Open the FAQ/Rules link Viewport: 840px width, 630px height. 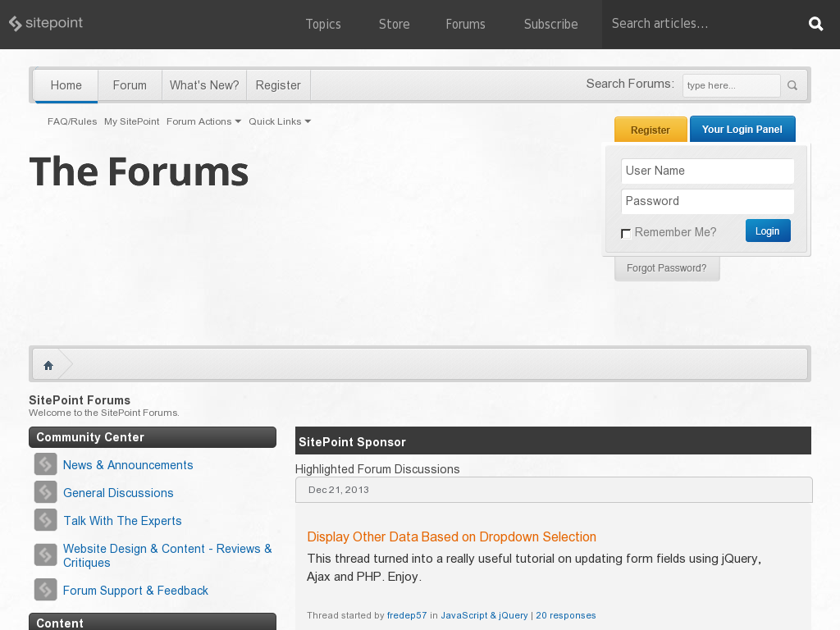point(72,121)
